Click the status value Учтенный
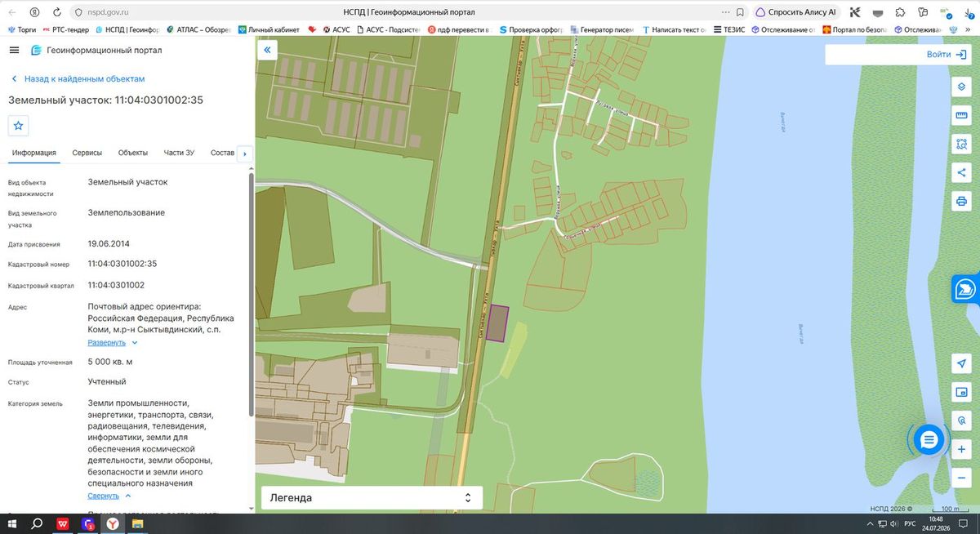Screen dimensions: 980x534 coord(107,381)
